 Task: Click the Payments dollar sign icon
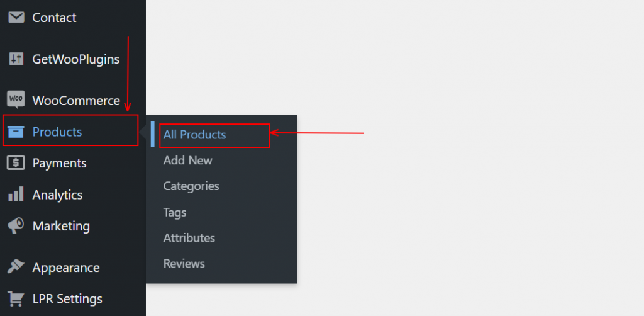(16, 163)
